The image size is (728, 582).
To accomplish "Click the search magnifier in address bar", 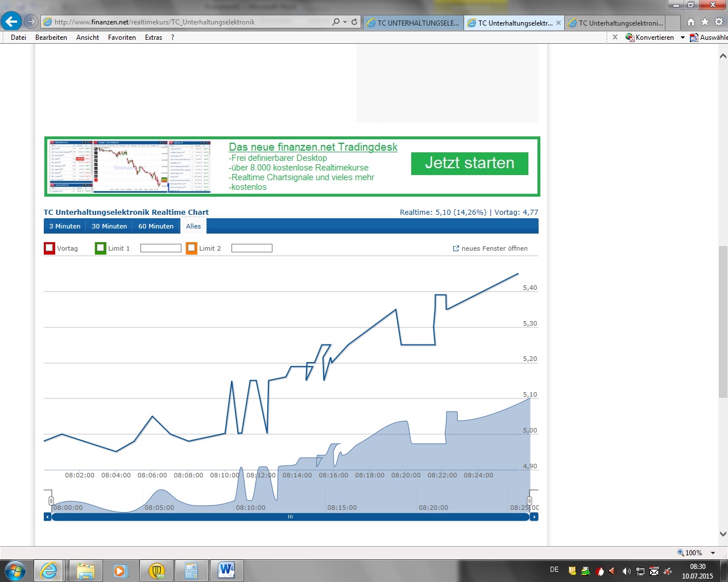I will tap(336, 22).
